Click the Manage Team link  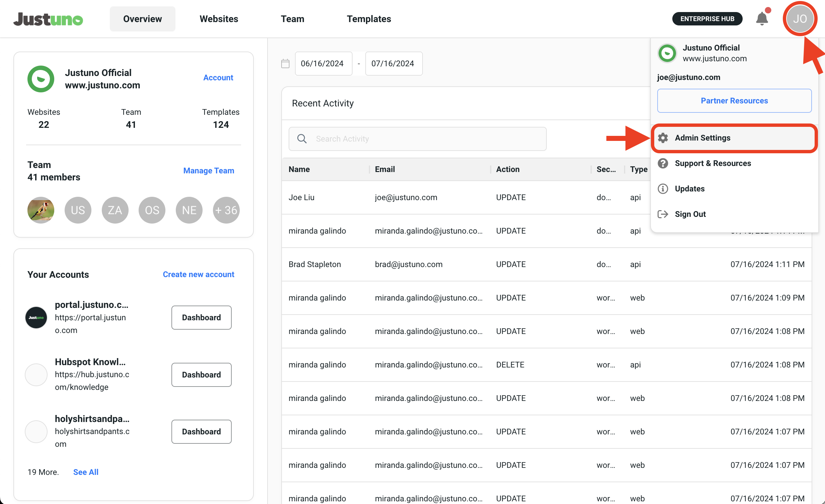pos(209,171)
